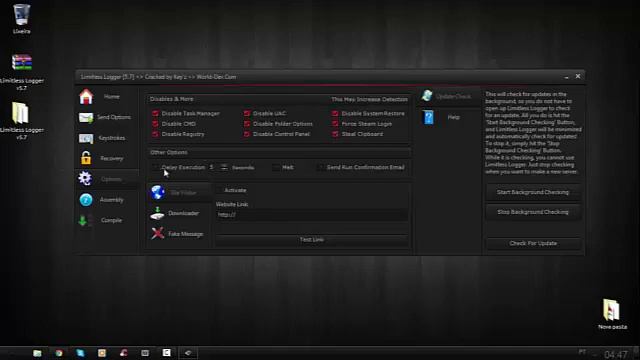The width and height of the screenshot is (640, 360).
Task: Click Start Background Checking button
Action: [533, 192]
